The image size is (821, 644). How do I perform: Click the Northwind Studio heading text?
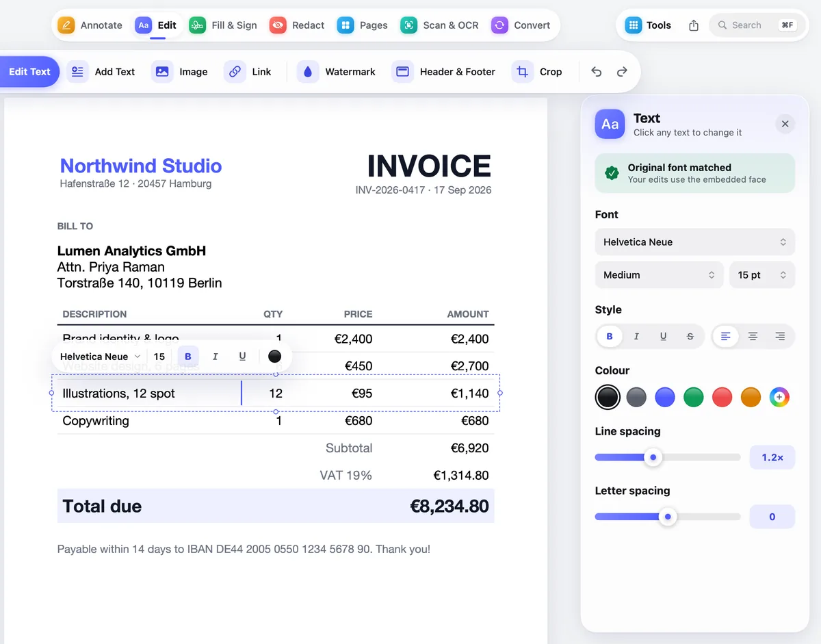141,166
